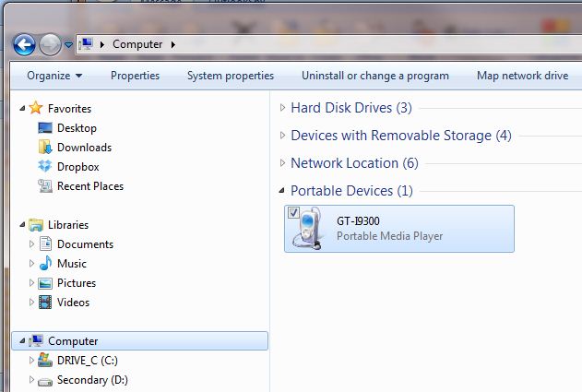
Task: Choose Uninstall or change a program
Action: click(x=375, y=76)
